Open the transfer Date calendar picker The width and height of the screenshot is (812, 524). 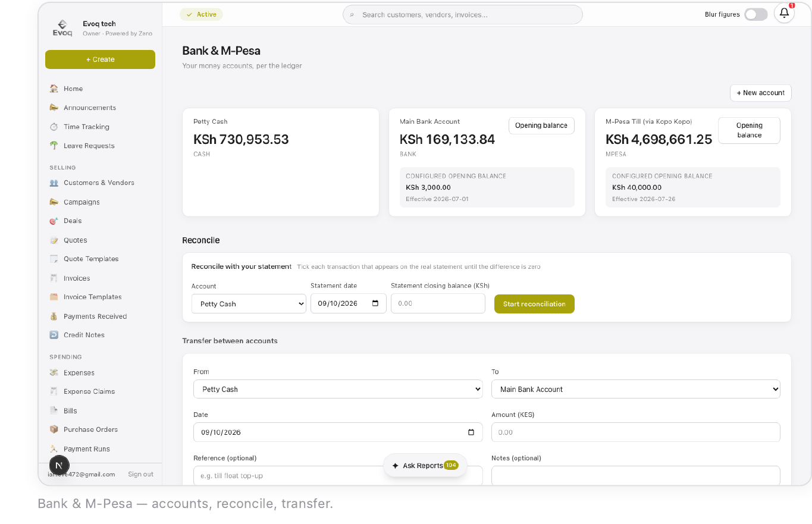(471, 432)
